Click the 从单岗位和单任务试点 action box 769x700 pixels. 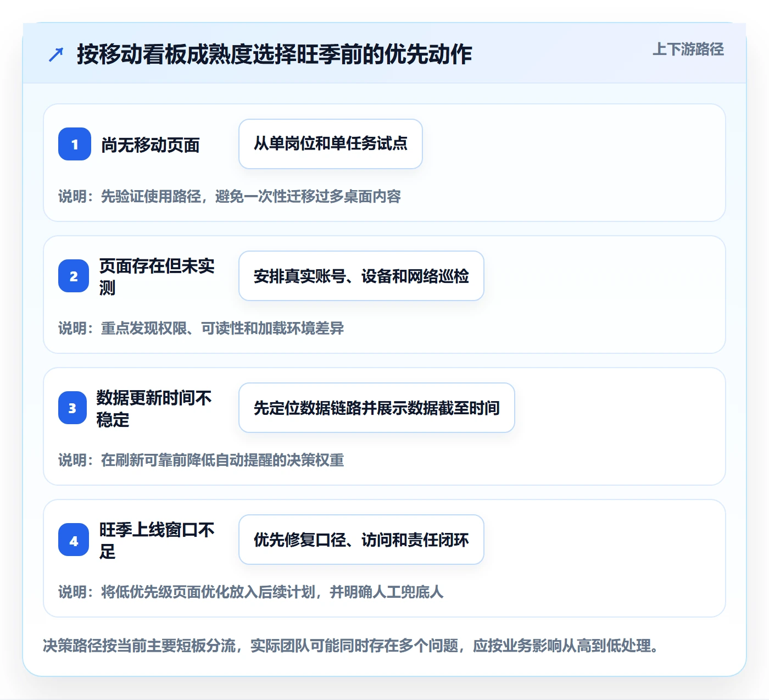[x=331, y=144]
